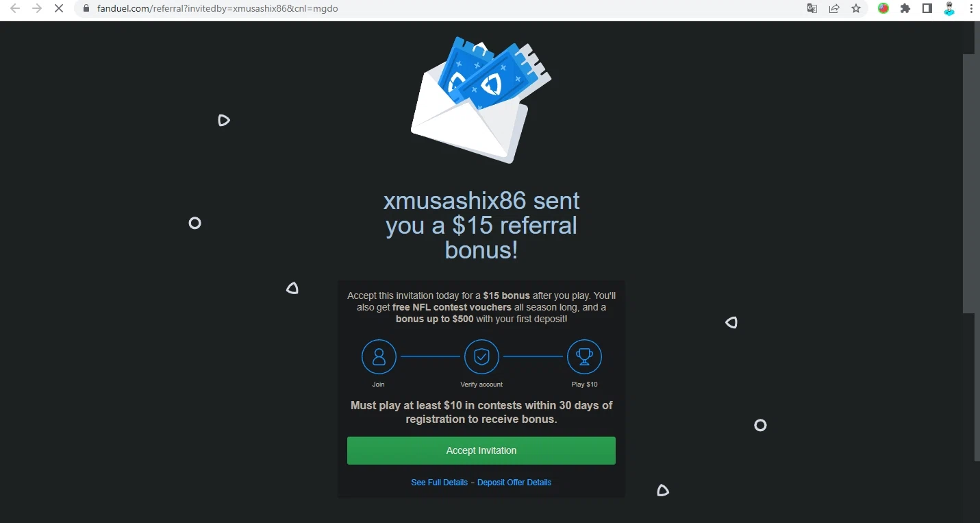
Task: Click the page vertical scrollbar thumb
Action: [971, 184]
